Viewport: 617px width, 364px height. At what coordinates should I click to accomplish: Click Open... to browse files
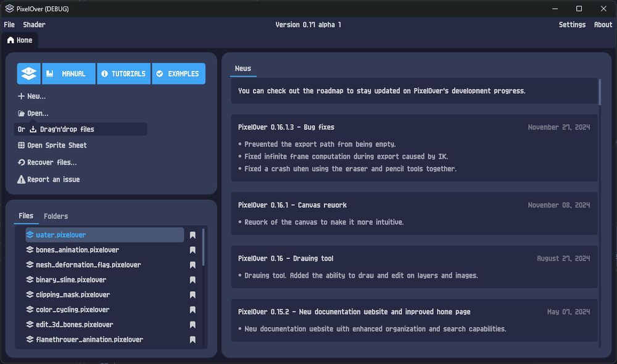click(x=33, y=114)
